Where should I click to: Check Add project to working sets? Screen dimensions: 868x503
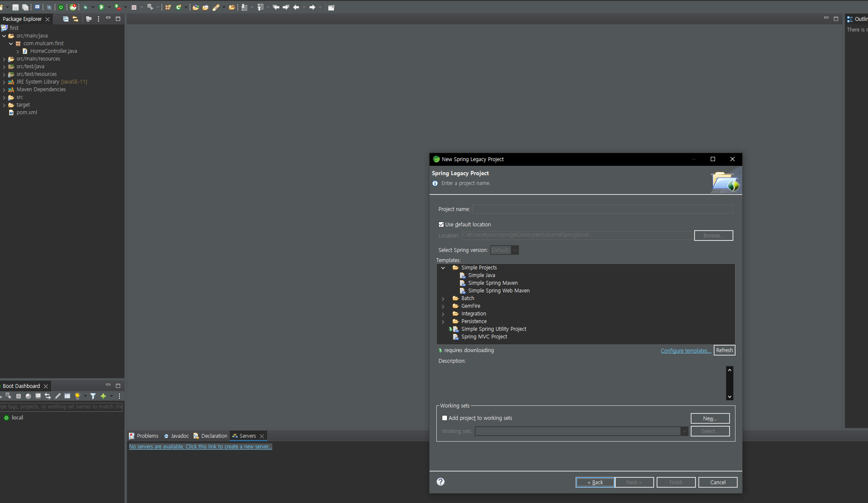(444, 418)
